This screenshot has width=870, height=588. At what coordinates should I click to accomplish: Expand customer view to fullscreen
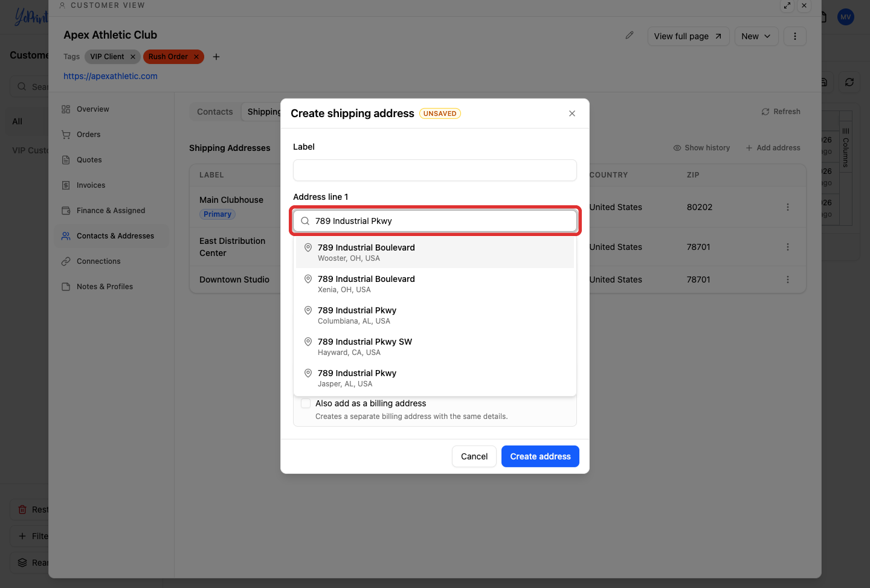tap(787, 5)
